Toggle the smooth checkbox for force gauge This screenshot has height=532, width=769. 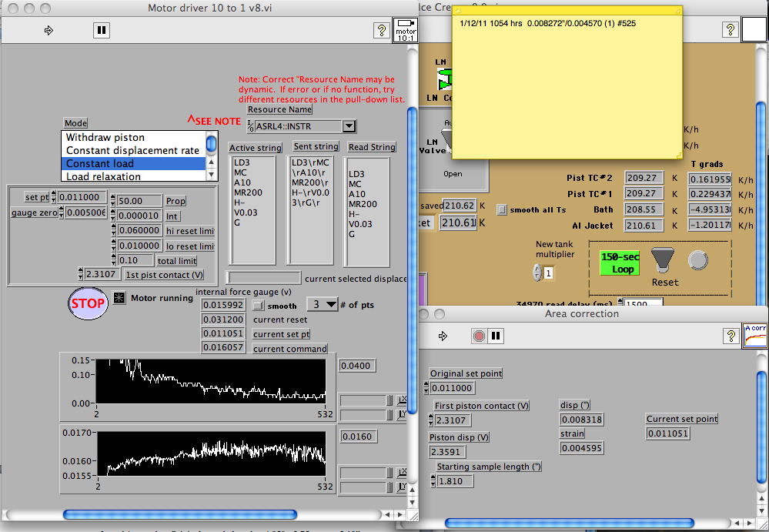259,306
